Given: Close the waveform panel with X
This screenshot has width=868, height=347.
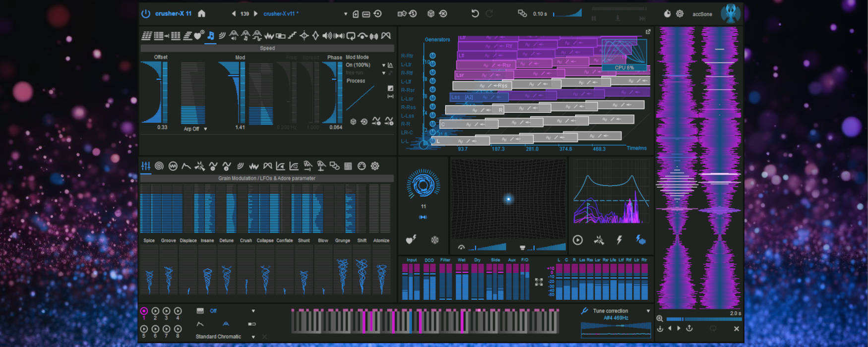Looking at the screenshot, I should (x=737, y=329).
